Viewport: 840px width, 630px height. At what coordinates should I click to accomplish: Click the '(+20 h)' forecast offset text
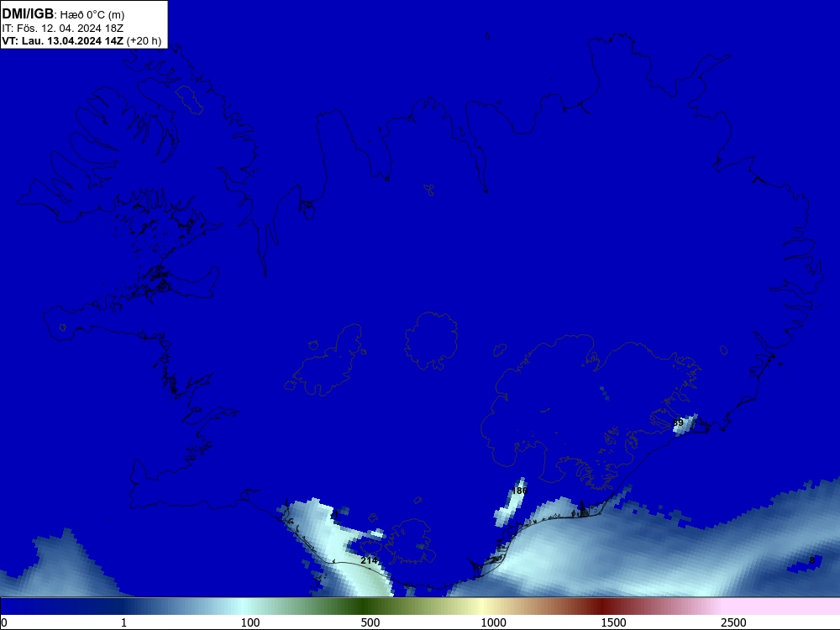tap(144, 41)
